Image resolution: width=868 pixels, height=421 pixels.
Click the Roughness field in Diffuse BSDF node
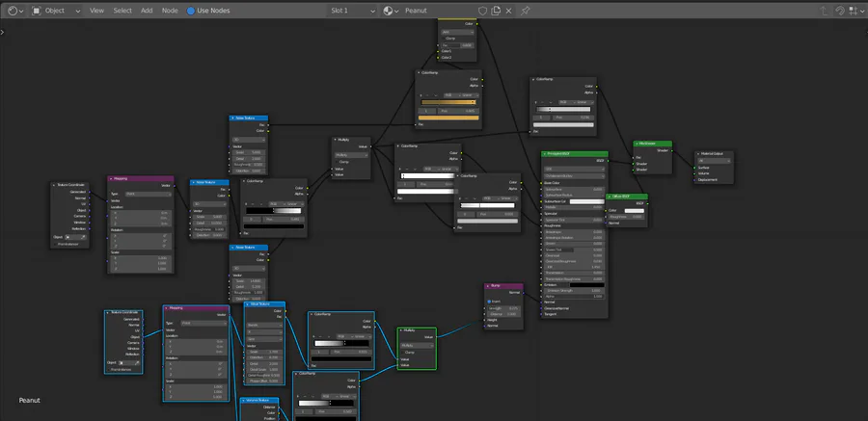click(x=627, y=217)
